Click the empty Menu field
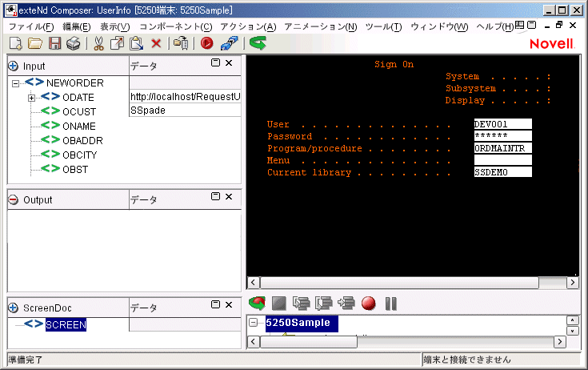The width and height of the screenshot is (588, 370). pos(502,160)
